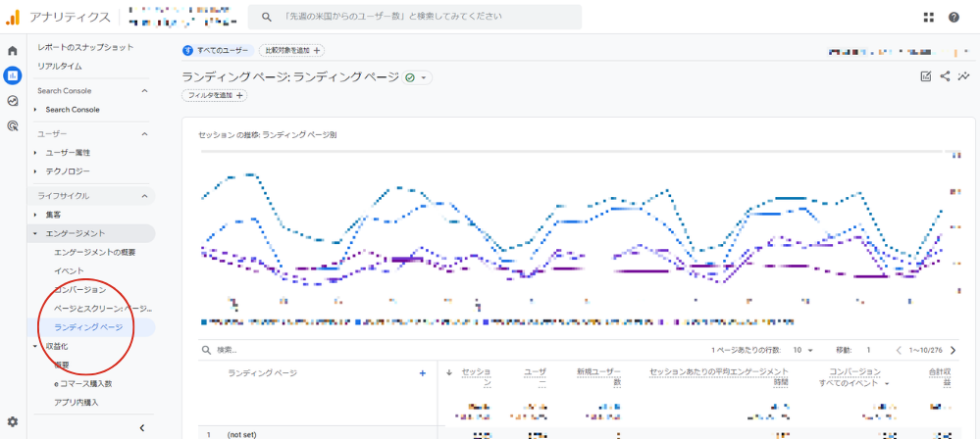Open the Google apps grid icon
Image resolution: width=980 pixels, height=439 pixels.
pyautogui.click(x=929, y=17)
